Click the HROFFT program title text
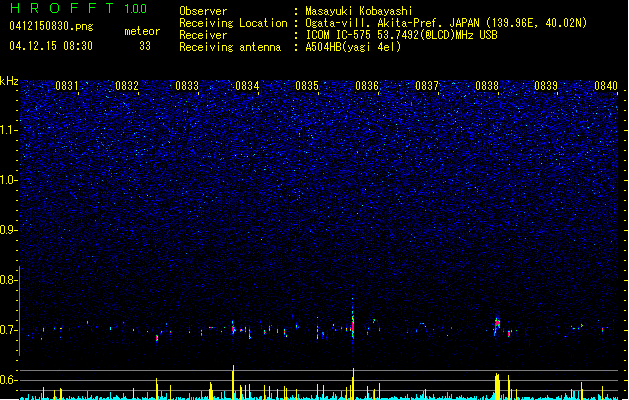 62,8
